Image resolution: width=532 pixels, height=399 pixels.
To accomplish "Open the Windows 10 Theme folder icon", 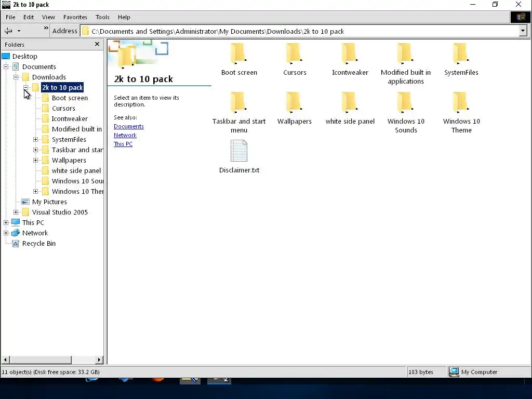I will click(461, 103).
